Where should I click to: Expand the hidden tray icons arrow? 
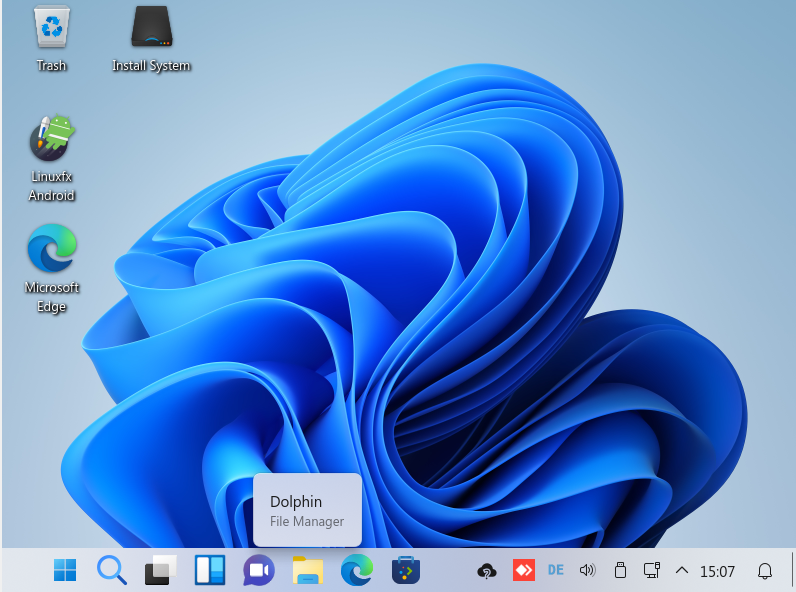pos(682,571)
